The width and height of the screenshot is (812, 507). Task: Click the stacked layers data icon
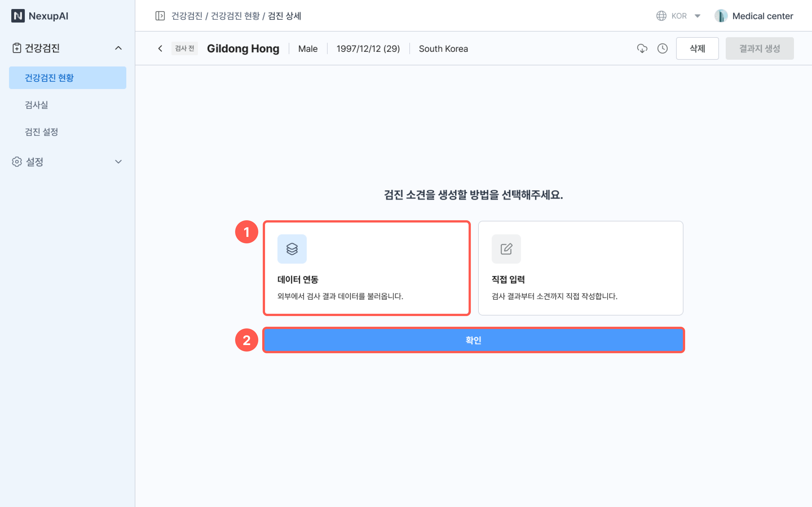pyautogui.click(x=292, y=249)
